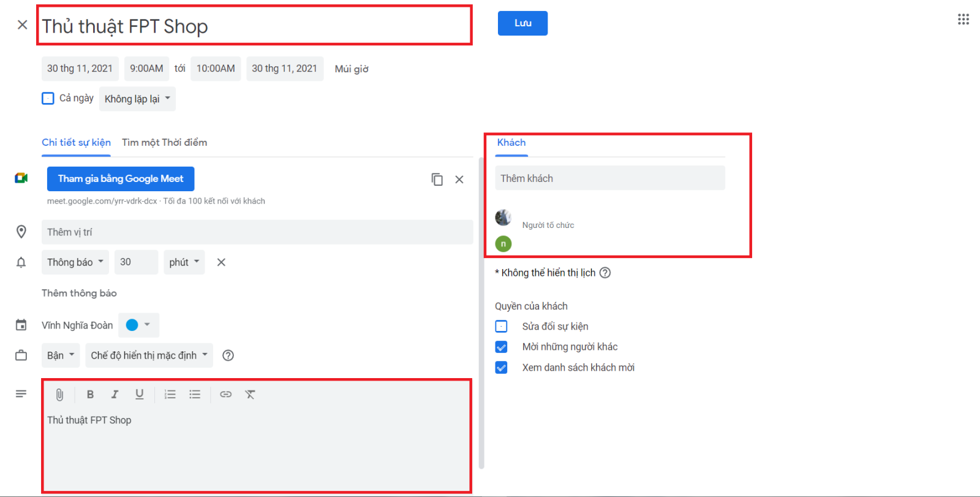Uncheck Mời những người khác permission
Viewport: 980px width, 497px height.
[501, 347]
